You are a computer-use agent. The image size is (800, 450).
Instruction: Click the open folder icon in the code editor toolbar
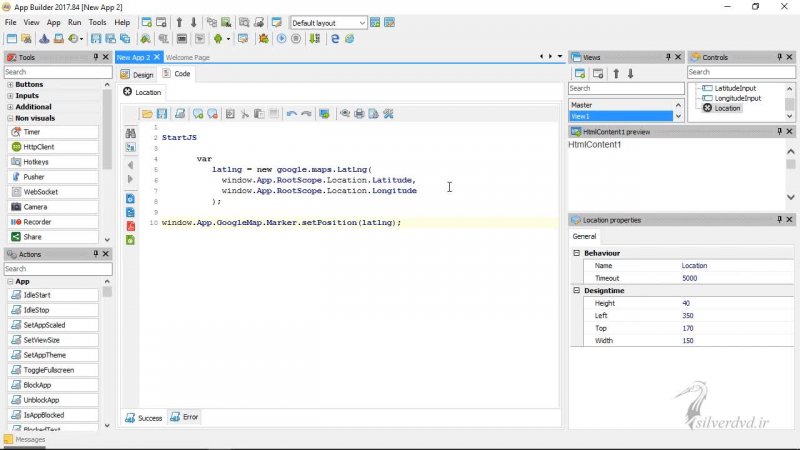147,114
